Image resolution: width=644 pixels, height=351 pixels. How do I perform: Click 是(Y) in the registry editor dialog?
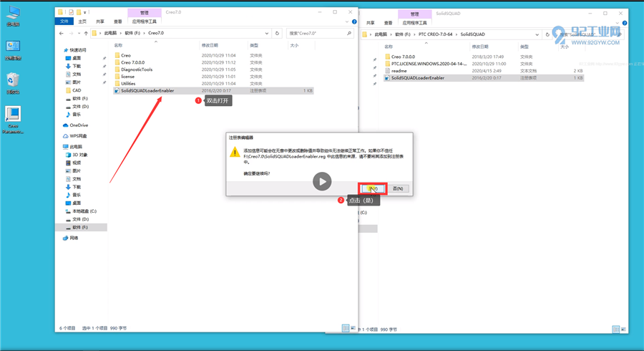click(373, 188)
